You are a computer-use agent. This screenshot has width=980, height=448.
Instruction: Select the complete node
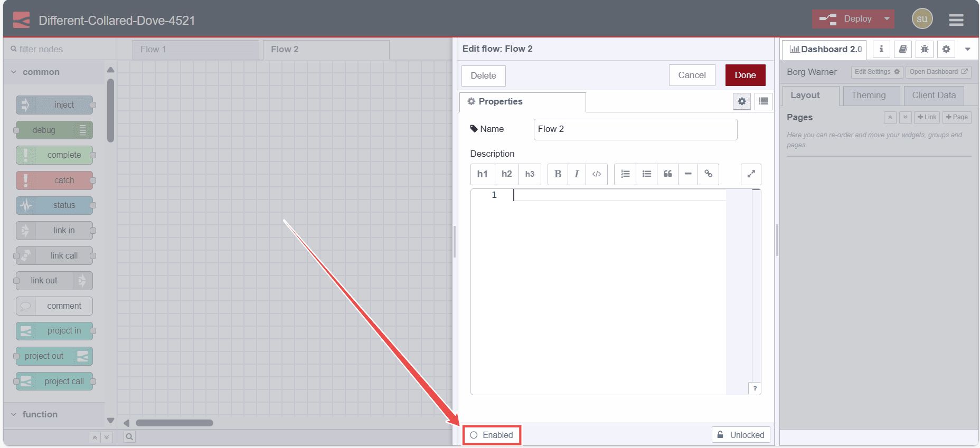coord(54,155)
